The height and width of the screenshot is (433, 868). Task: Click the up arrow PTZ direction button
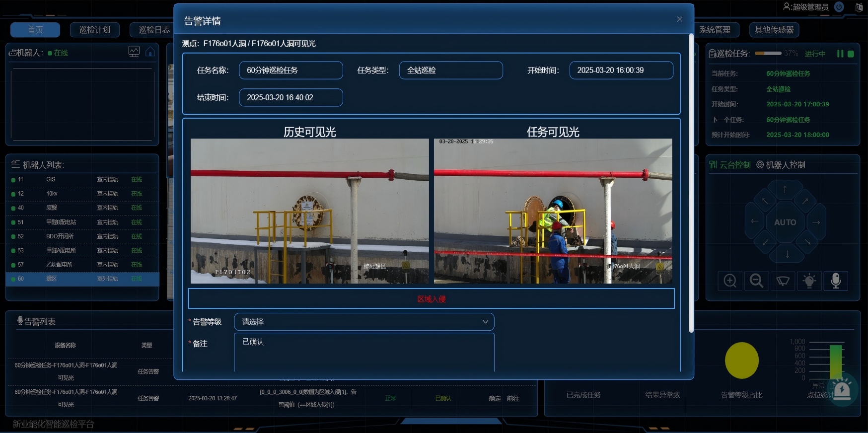(x=785, y=190)
